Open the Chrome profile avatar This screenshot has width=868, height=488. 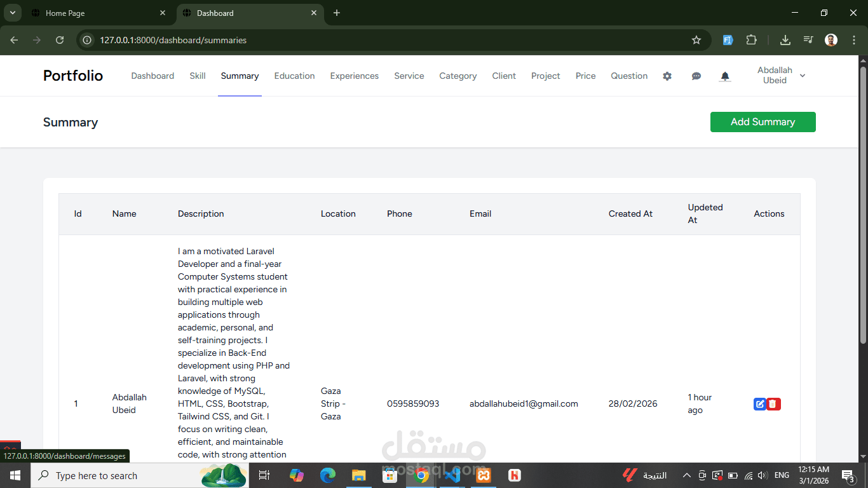(831, 40)
